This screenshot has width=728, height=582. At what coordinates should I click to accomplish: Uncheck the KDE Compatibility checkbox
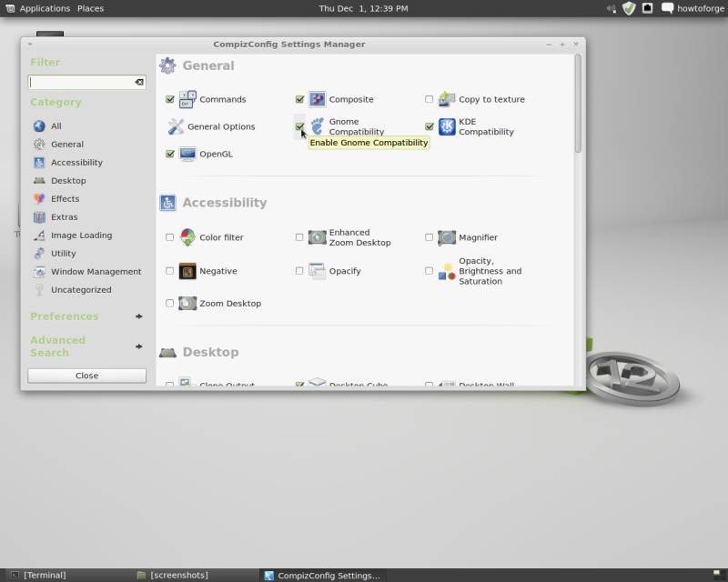tap(429, 126)
